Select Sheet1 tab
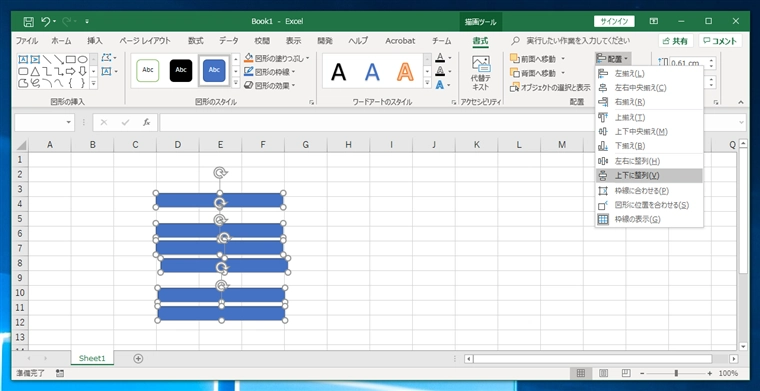The width and height of the screenshot is (760, 391). (92, 359)
